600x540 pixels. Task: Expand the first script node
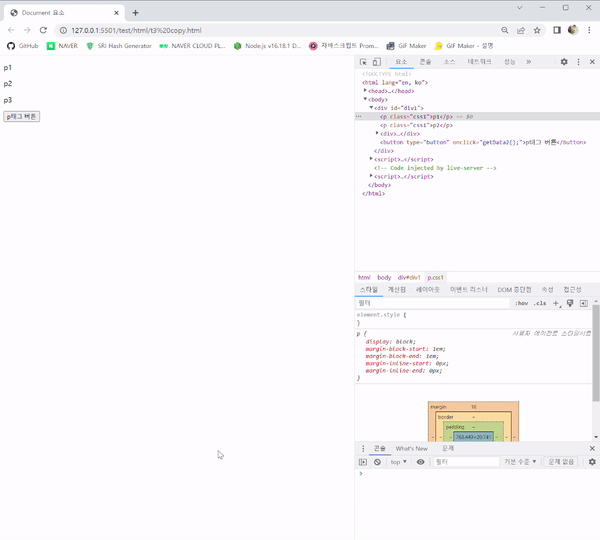(371, 159)
